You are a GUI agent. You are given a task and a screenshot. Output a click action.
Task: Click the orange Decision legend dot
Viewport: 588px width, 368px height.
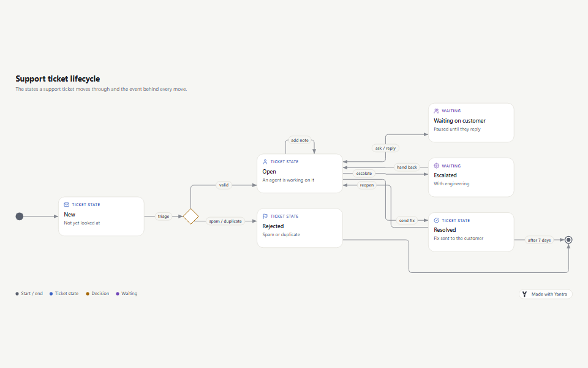coord(88,294)
